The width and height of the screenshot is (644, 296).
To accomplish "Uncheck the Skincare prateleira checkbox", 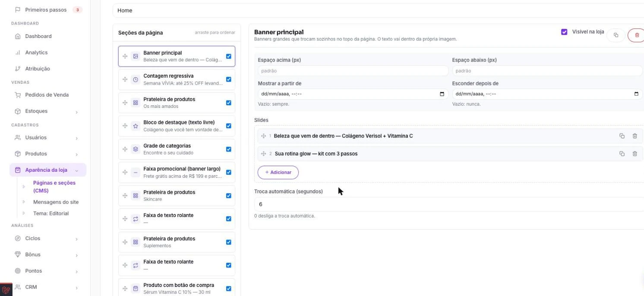I will pyautogui.click(x=229, y=195).
